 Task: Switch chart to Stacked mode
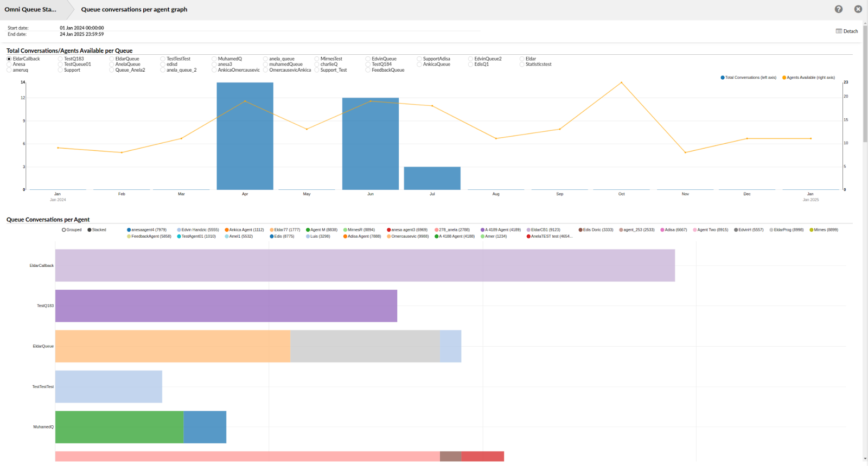click(97, 230)
